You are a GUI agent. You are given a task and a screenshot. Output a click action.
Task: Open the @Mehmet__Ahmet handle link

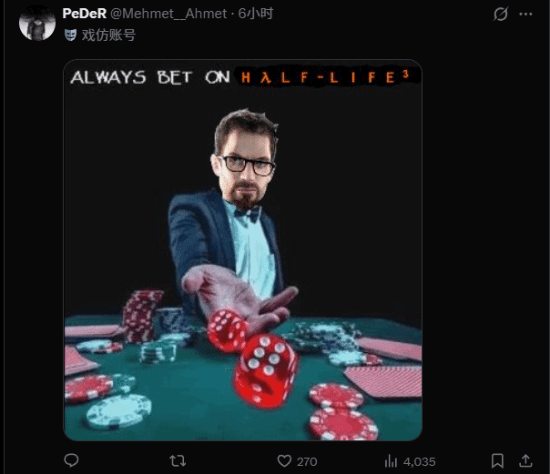pyautogui.click(x=169, y=14)
